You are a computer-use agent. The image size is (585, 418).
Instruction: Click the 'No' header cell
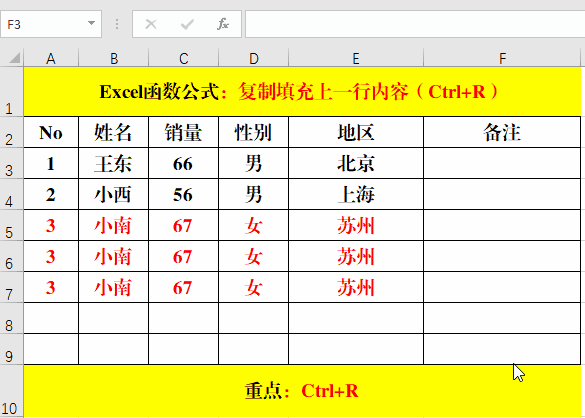click(x=51, y=132)
